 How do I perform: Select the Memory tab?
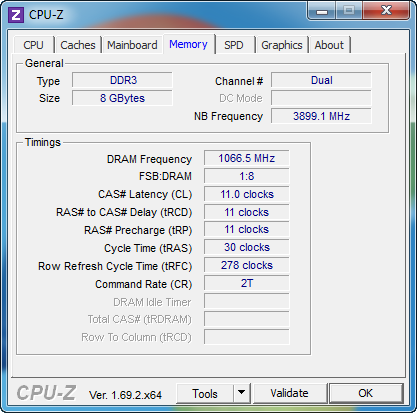click(188, 44)
